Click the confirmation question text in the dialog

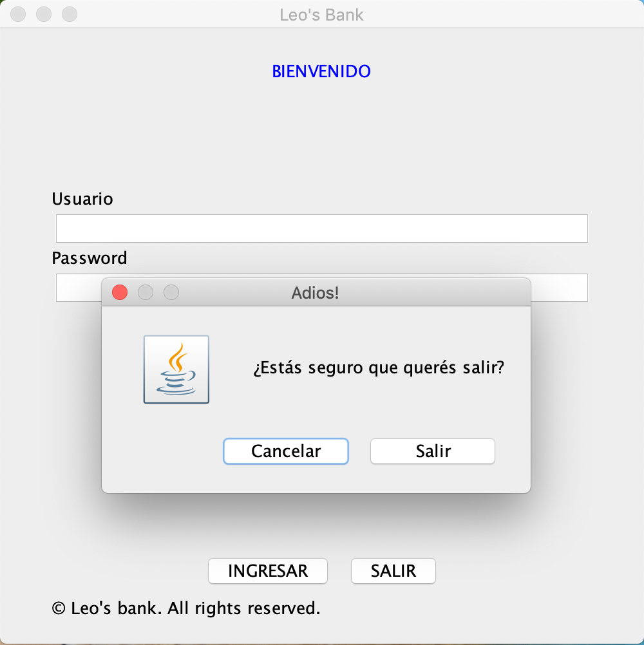coord(379,368)
